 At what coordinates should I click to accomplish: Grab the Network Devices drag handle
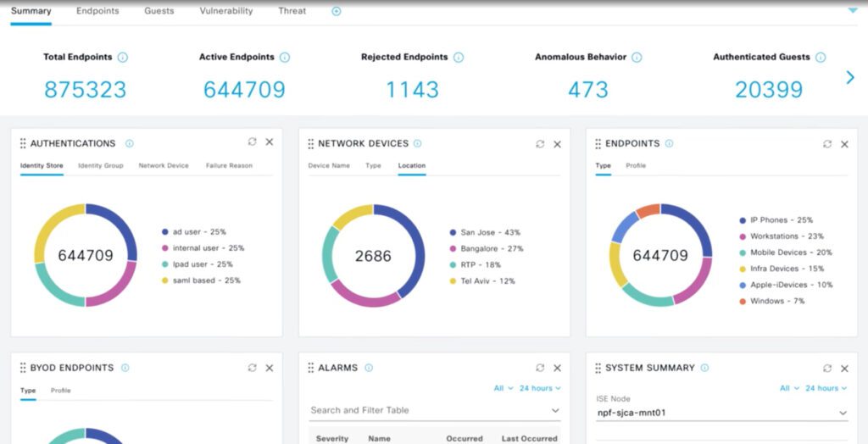[x=310, y=143]
